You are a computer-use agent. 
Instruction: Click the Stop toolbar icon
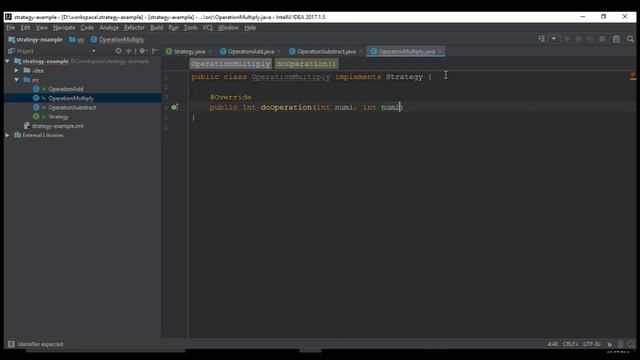point(602,39)
